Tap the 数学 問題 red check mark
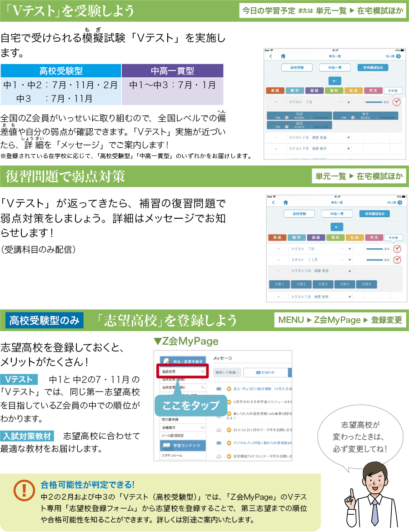Image resolution: width=409 pixels, height=532 pixels. 353,117
